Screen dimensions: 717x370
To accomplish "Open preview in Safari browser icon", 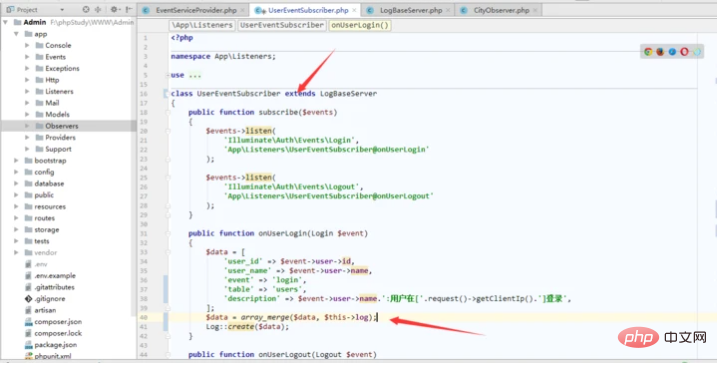I will click(672, 52).
